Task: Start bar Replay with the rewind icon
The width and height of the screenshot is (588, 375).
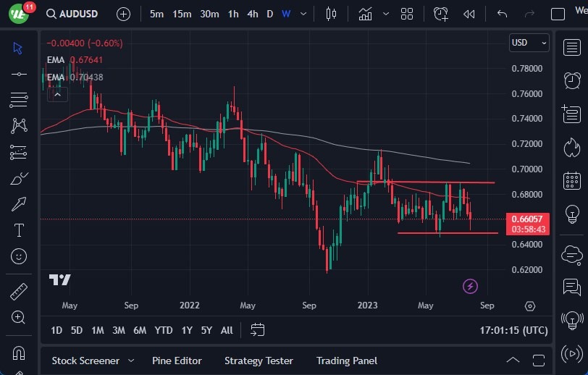Action: pyautogui.click(x=469, y=14)
